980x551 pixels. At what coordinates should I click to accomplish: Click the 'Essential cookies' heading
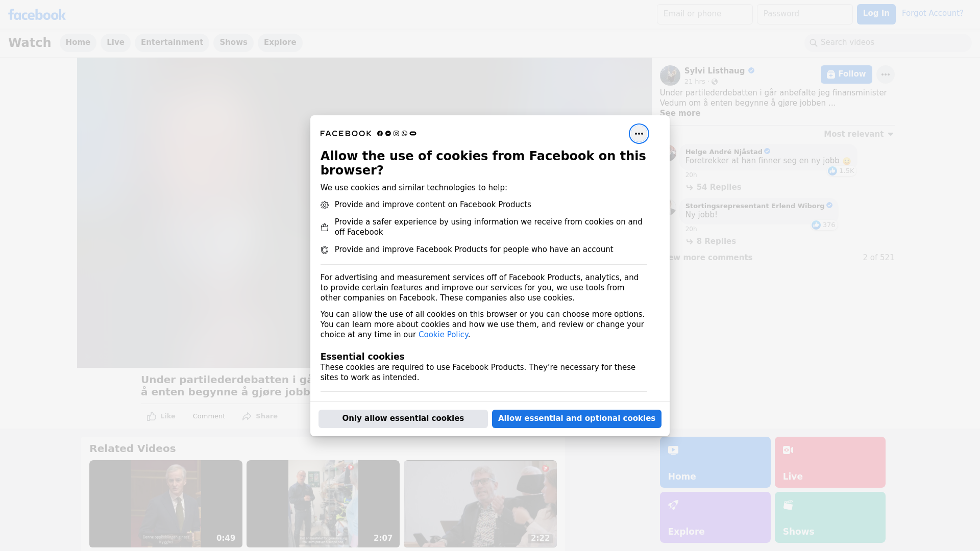coord(362,357)
